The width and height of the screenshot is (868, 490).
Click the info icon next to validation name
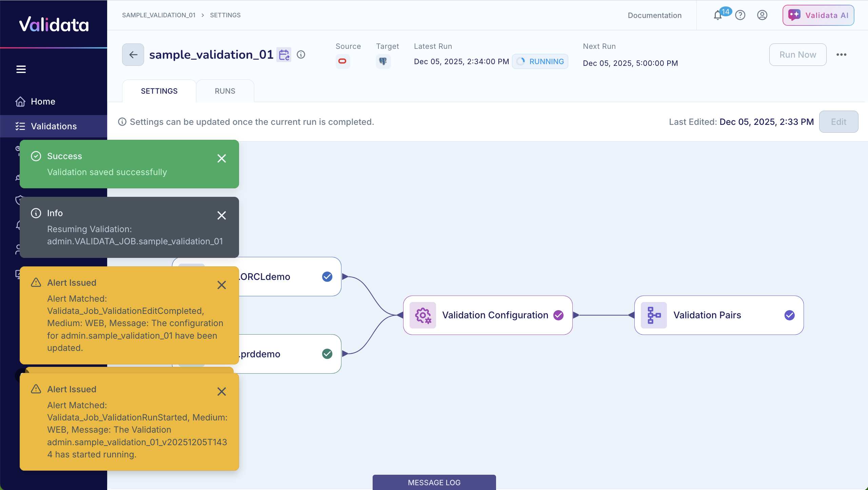(301, 55)
